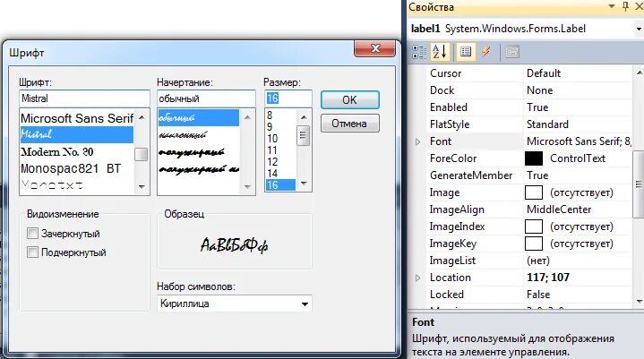
Task: Click the Отмена button
Action: click(x=350, y=124)
